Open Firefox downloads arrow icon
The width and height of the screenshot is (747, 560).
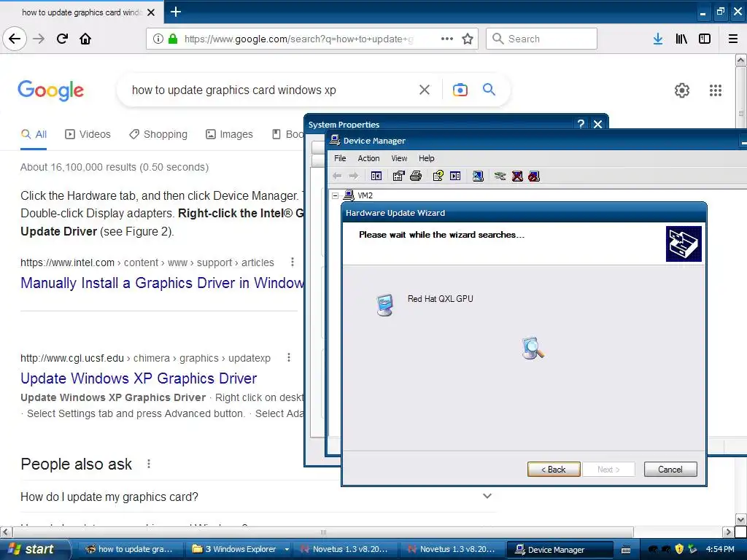click(658, 39)
